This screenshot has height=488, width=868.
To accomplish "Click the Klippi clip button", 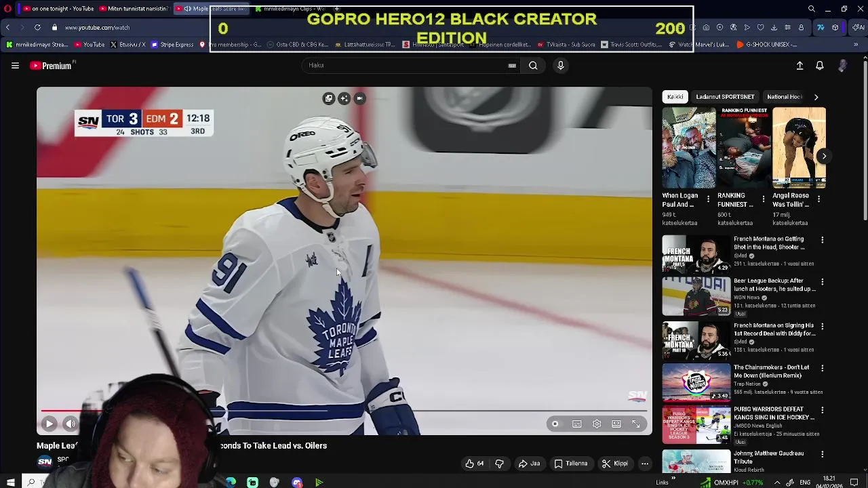I will 615,464.
